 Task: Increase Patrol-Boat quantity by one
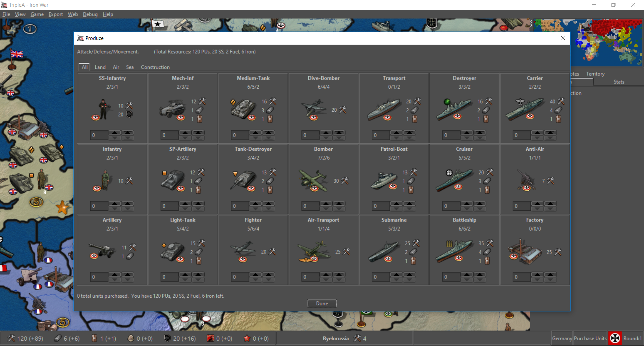(x=396, y=203)
